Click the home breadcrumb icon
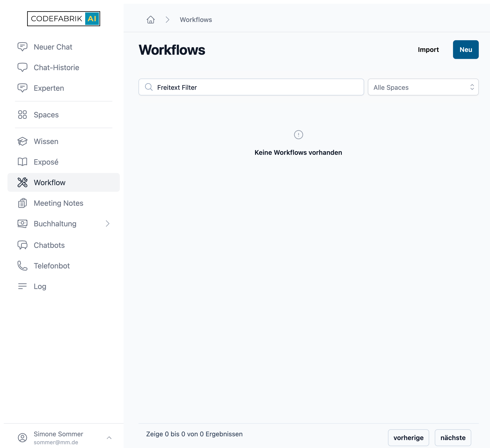This screenshot has width=490, height=448. click(x=151, y=20)
